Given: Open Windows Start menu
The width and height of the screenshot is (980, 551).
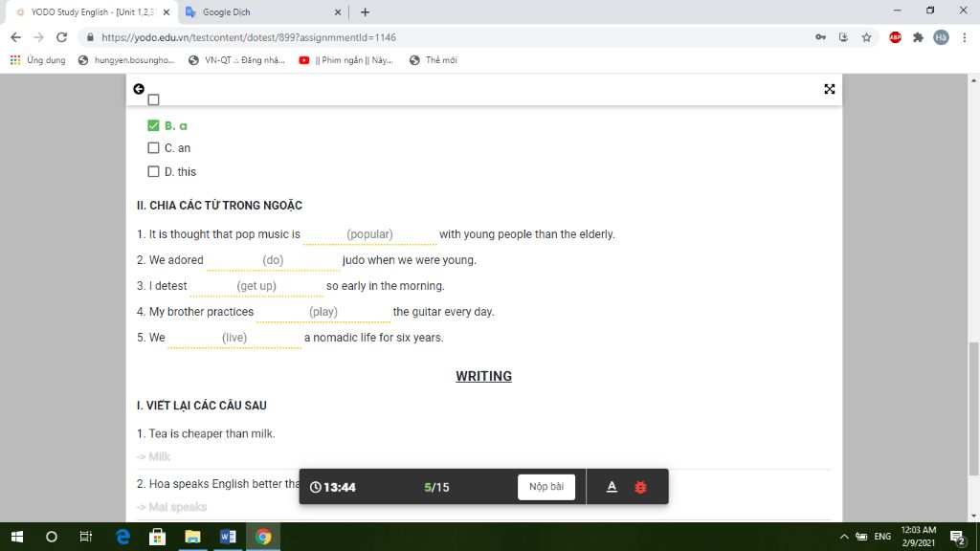Looking at the screenshot, I should point(17,537).
